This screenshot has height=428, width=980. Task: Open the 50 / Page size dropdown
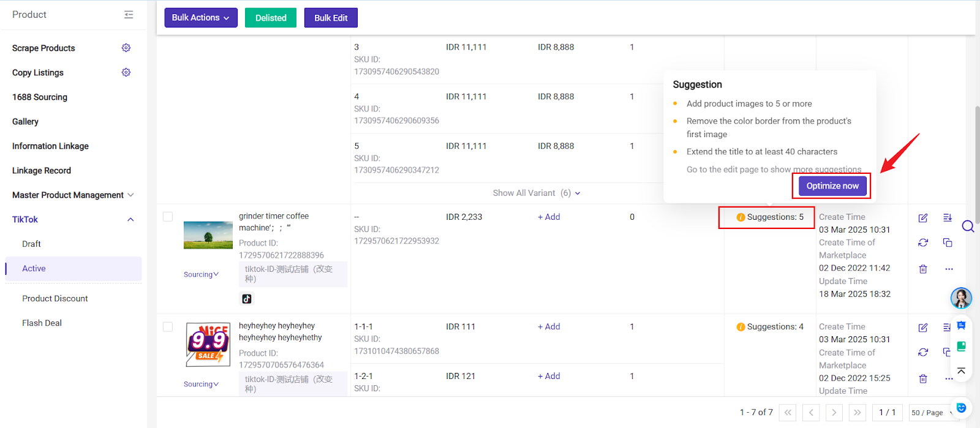click(x=931, y=413)
